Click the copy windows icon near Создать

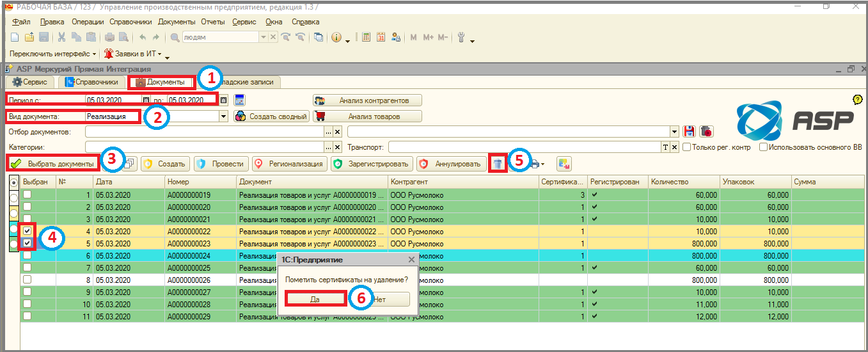(130, 164)
